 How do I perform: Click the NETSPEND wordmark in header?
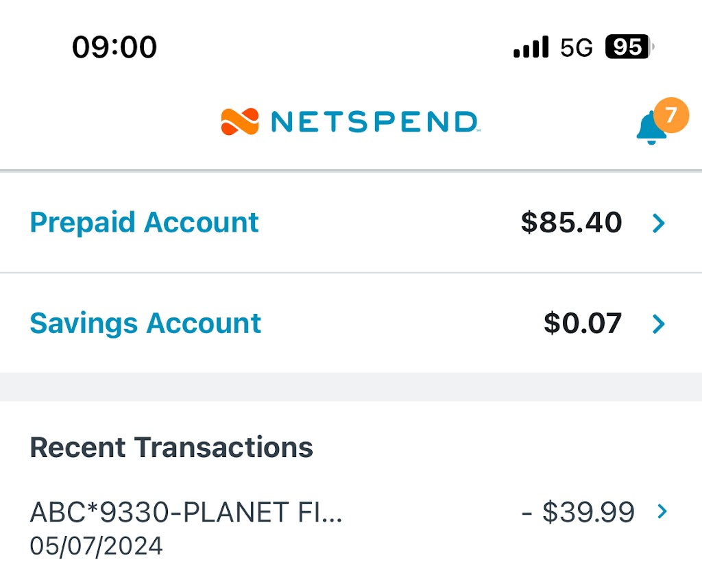tap(374, 122)
